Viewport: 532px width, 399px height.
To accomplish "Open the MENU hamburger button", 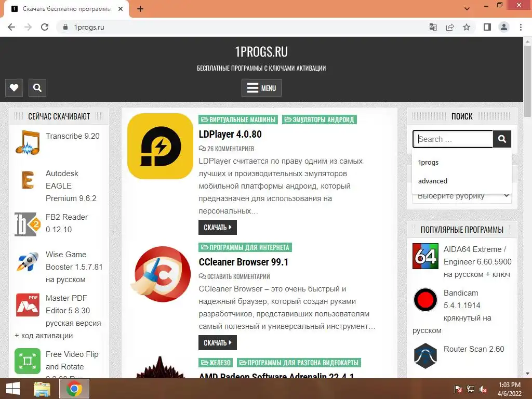I will (x=261, y=88).
